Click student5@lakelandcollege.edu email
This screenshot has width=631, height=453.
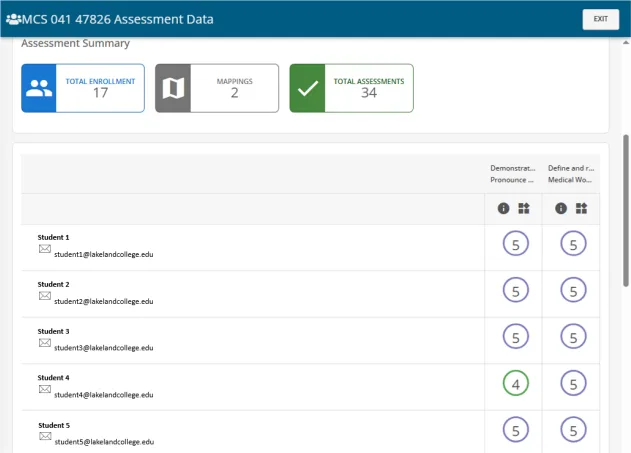tap(104, 442)
